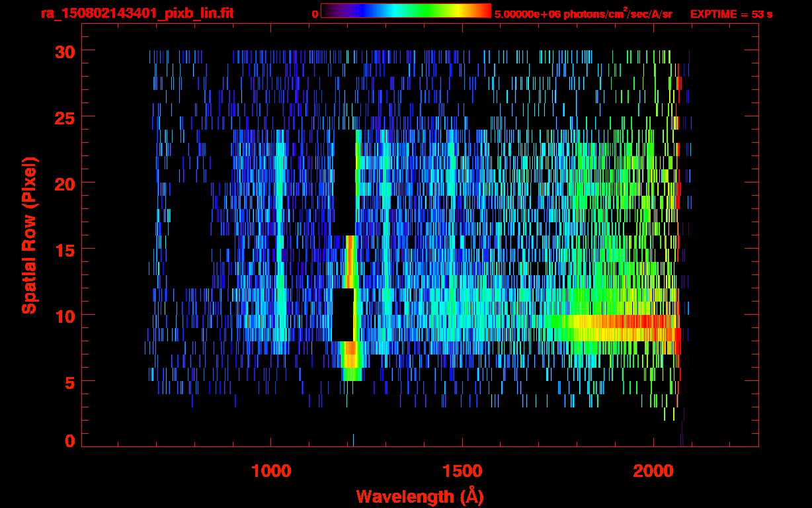The width and height of the screenshot is (812, 508).
Task: Click the colorbar minimum label 0
Action: pos(315,14)
